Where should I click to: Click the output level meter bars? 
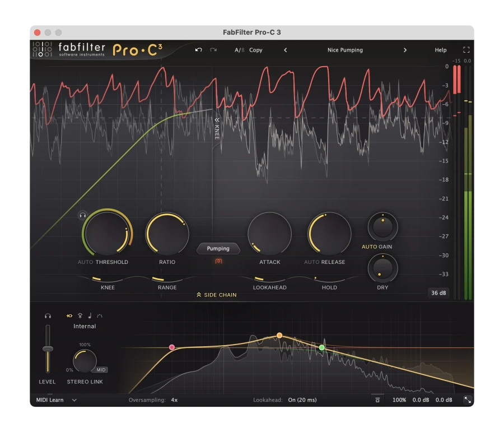tap(468, 183)
